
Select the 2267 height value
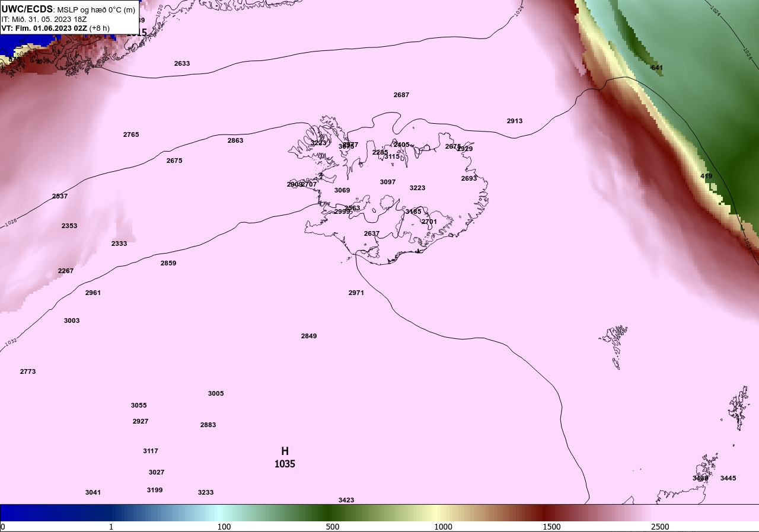[66, 271]
